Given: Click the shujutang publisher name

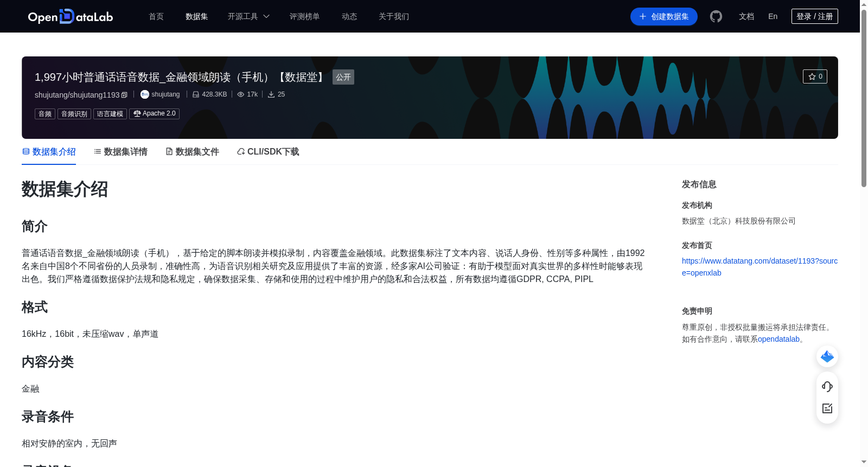Looking at the screenshot, I should pyautogui.click(x=165, y=94).
